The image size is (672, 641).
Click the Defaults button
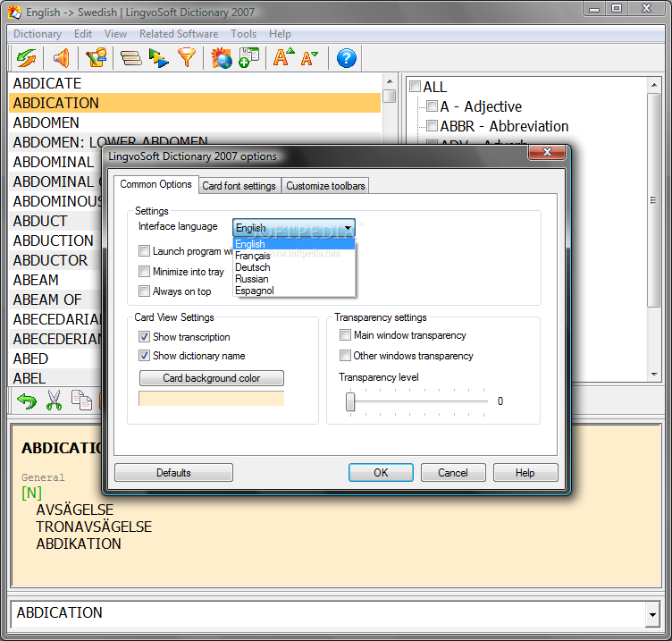pos(173,473)
